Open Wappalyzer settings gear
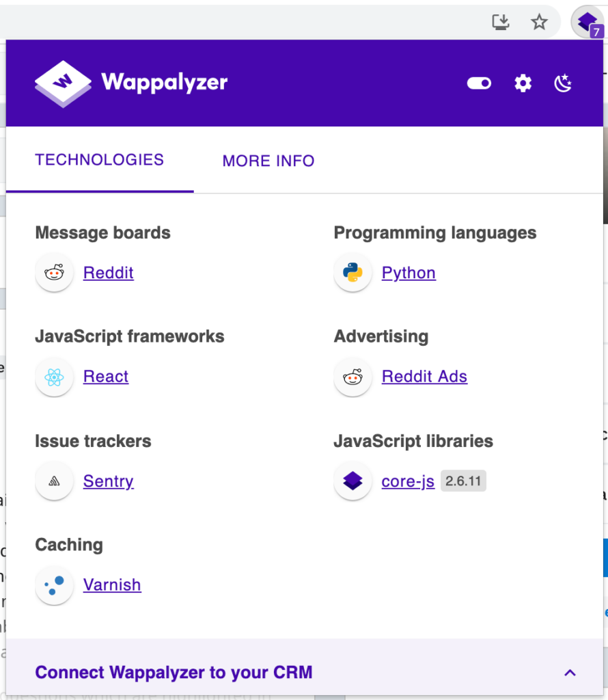This screenshot has width=608, height=700. (x=523, y=83)
